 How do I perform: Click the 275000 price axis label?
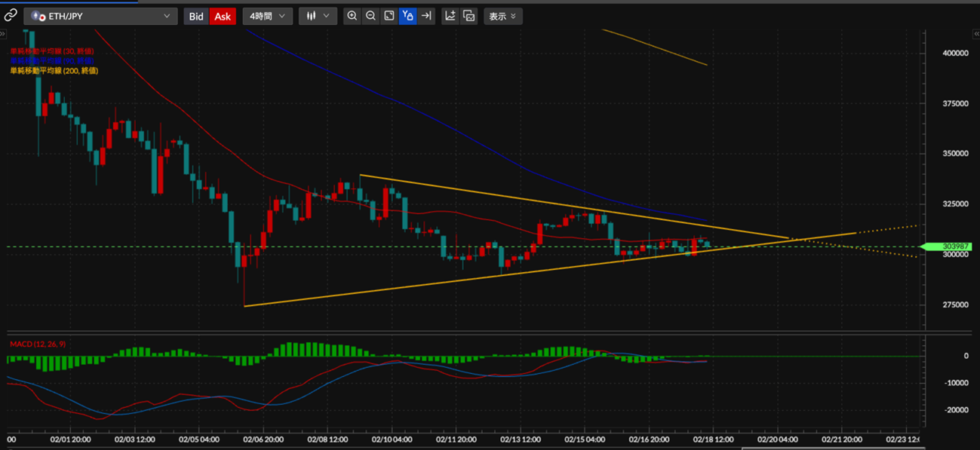click(956, 305)
